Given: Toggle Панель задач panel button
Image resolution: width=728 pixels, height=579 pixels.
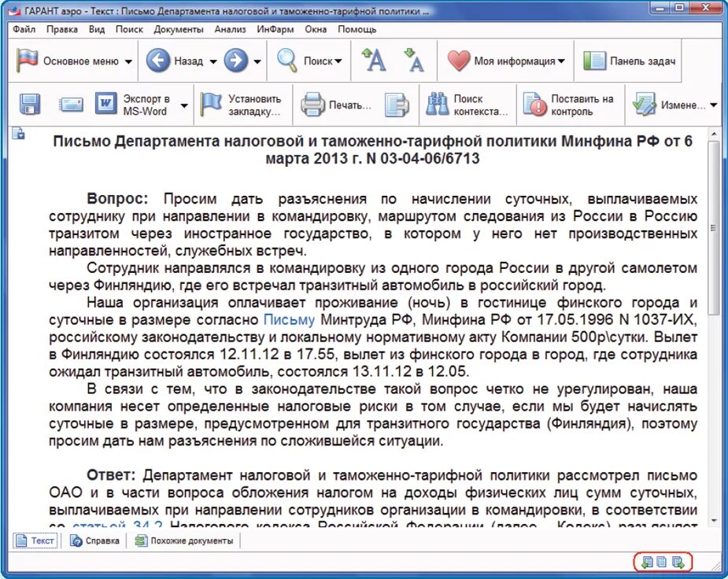Looking at the screenshot, I should click(x=629, y=61).
